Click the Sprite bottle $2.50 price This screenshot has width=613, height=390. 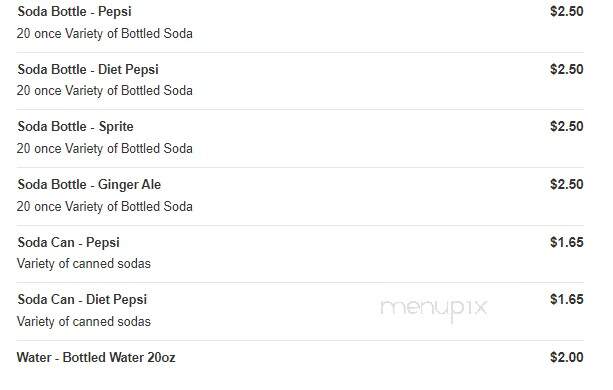566,126
